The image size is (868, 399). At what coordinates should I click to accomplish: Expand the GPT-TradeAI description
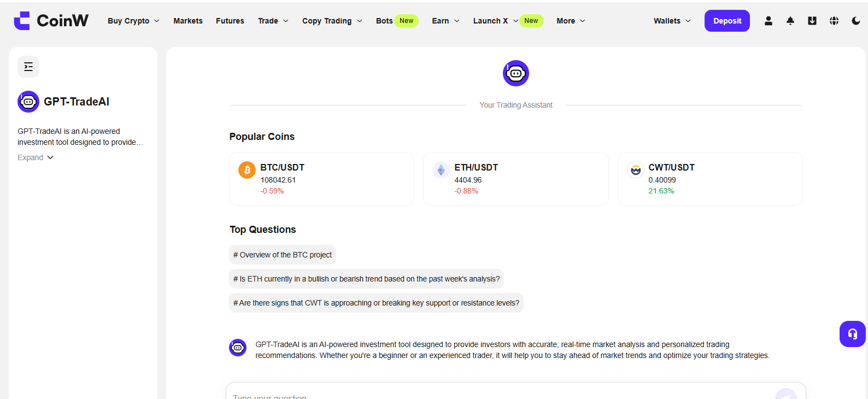(35, 157)
